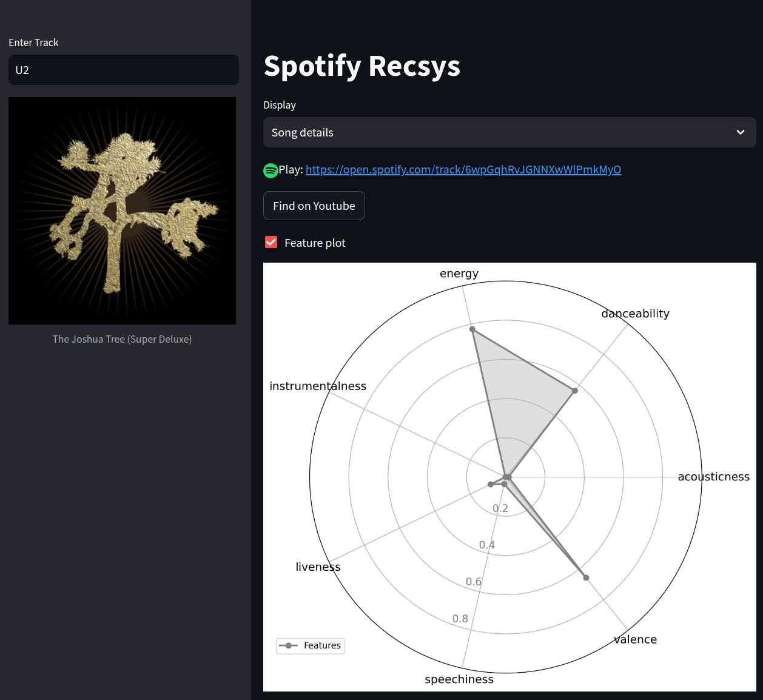The image size is (763, 700).
Task: Click the instrumentalness axis label
Action: click(x=318, y=386)
